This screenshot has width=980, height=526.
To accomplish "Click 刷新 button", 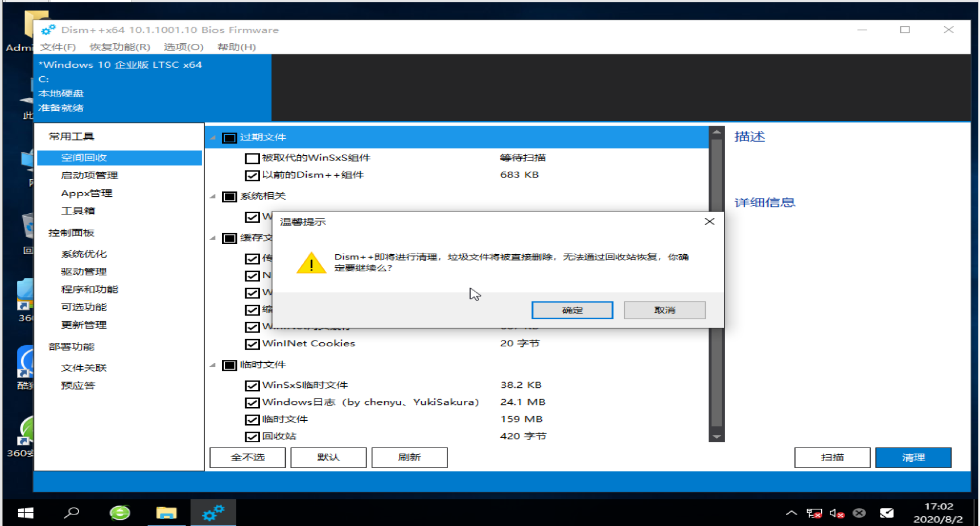I will 409,457.
